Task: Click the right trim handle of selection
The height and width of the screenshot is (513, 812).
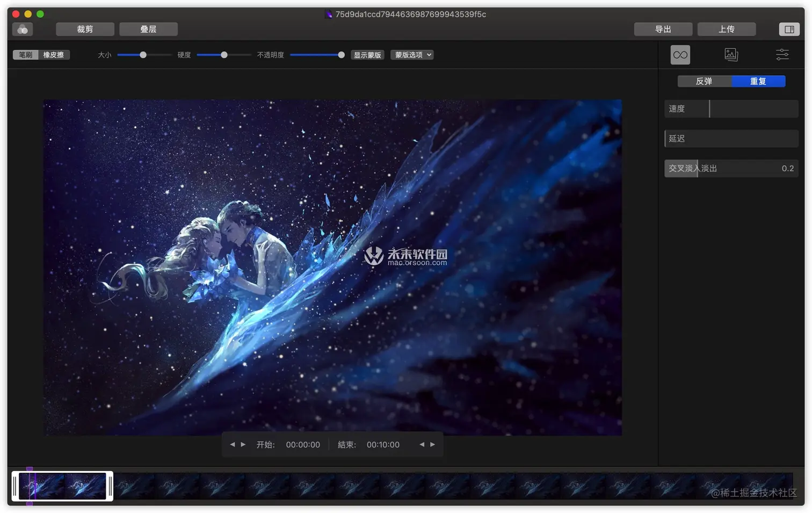Action: coord(110,486)
